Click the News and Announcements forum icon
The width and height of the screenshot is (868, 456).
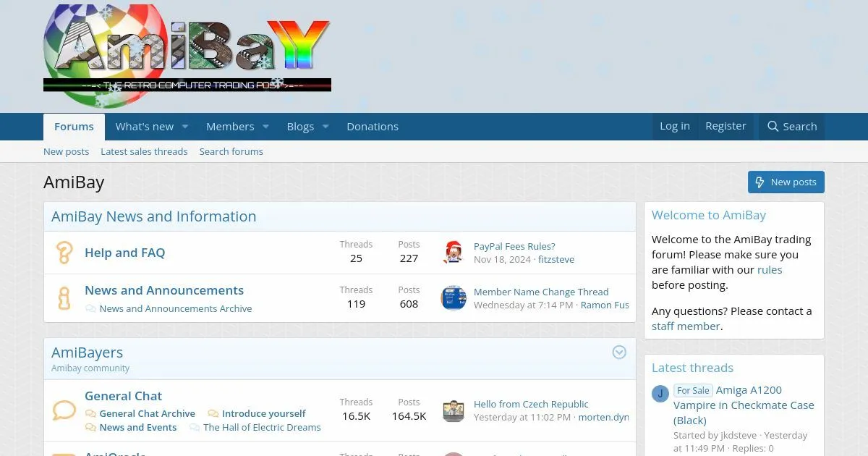[64, 298]
